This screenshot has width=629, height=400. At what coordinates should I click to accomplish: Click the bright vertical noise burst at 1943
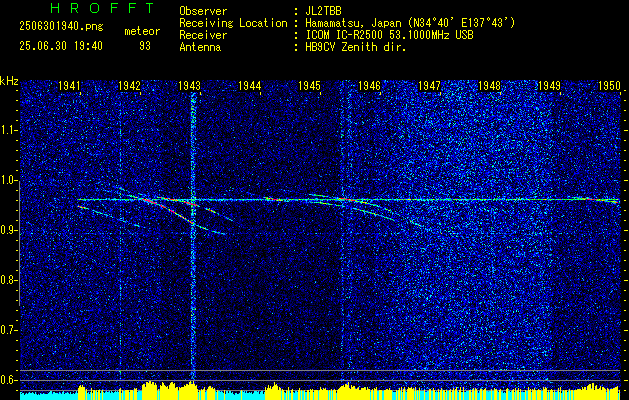pyautogui.click(x=193, y=237)
